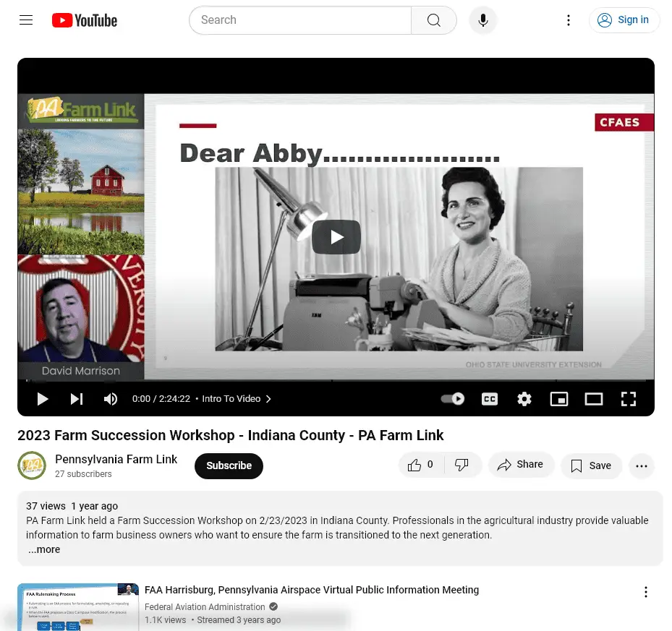
Task: Toggle the autoplay switch
Action: pyautogui.click(x=453, y=399)
